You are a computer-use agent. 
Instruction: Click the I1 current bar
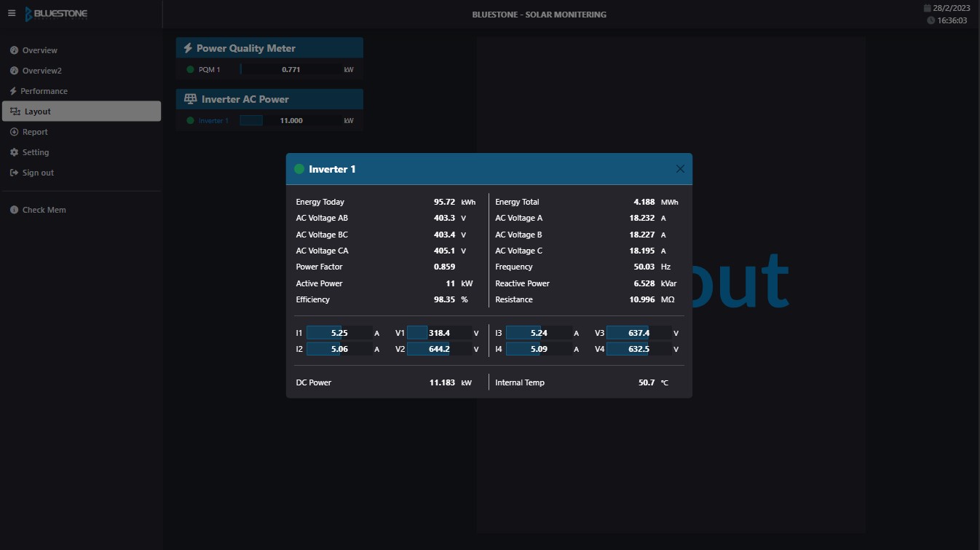(x=339, y=333)
